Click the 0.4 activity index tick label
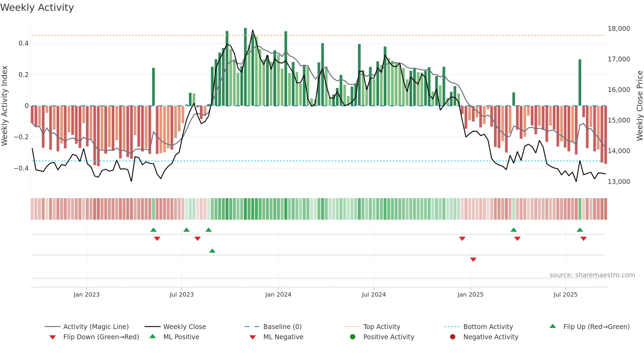 click(24, 43)
